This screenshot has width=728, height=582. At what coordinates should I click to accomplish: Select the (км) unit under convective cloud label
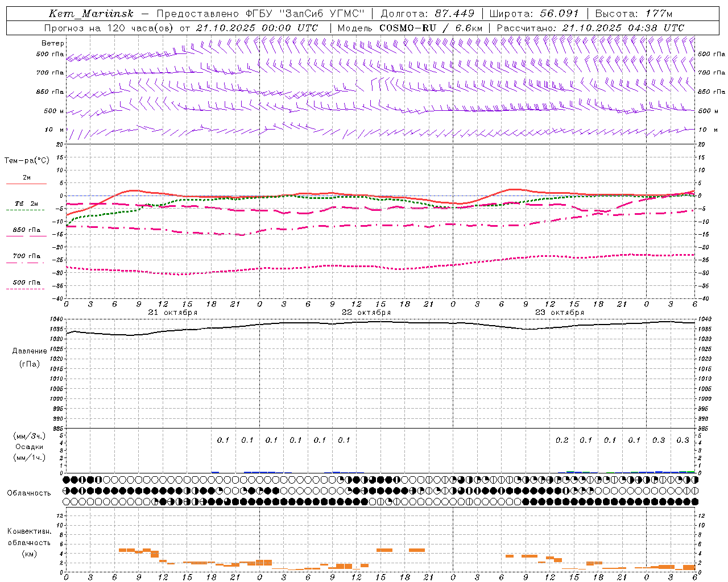pos(30,554)
